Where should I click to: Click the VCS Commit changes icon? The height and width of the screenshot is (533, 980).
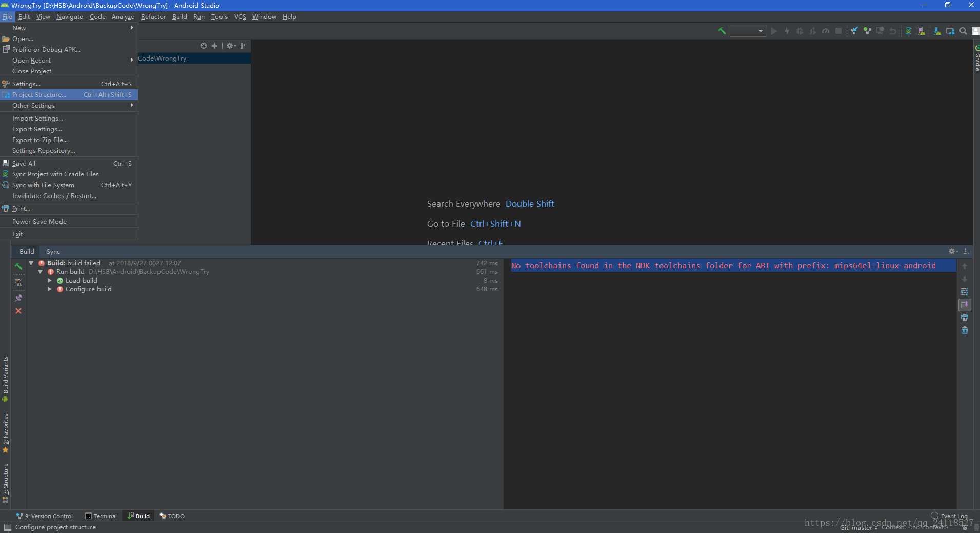click(867, 31)
